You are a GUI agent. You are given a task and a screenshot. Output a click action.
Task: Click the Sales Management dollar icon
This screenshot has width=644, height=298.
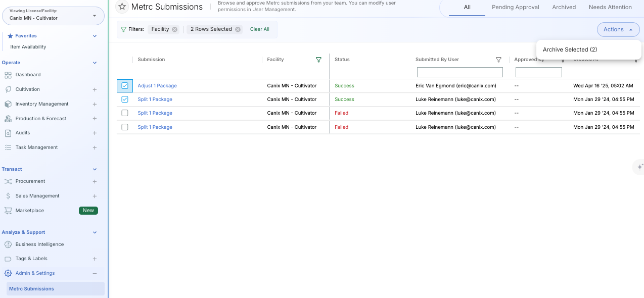click(x=8, y=196)
